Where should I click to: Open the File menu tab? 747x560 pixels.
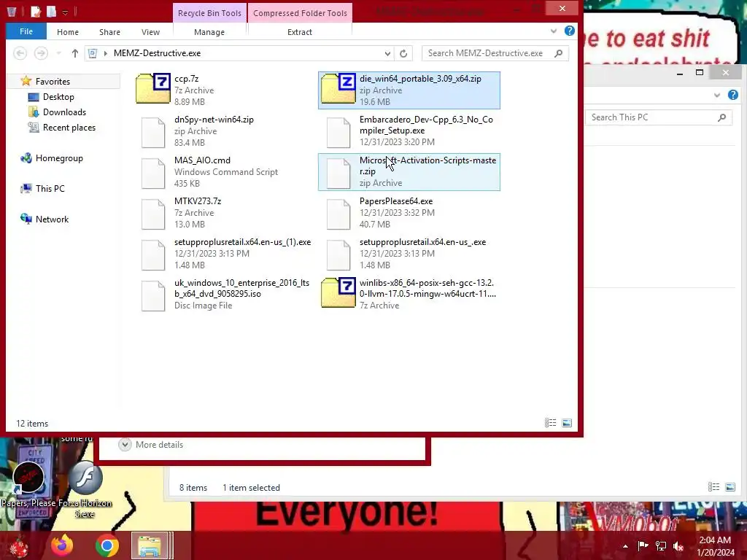tap(26, 31)
